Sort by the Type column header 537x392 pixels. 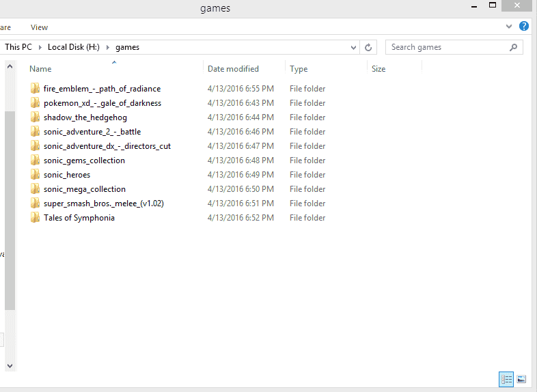click(299, 69)
